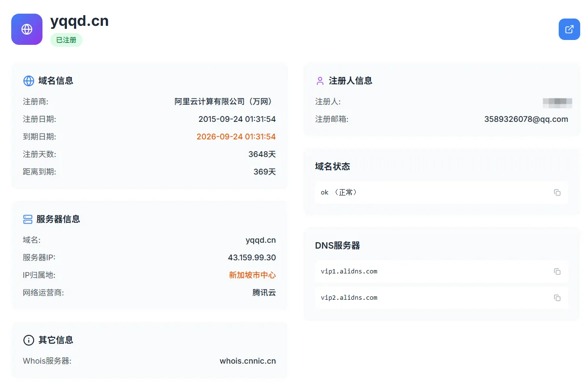Copy the vip1.alidns.com DNS server

(557, 272)
